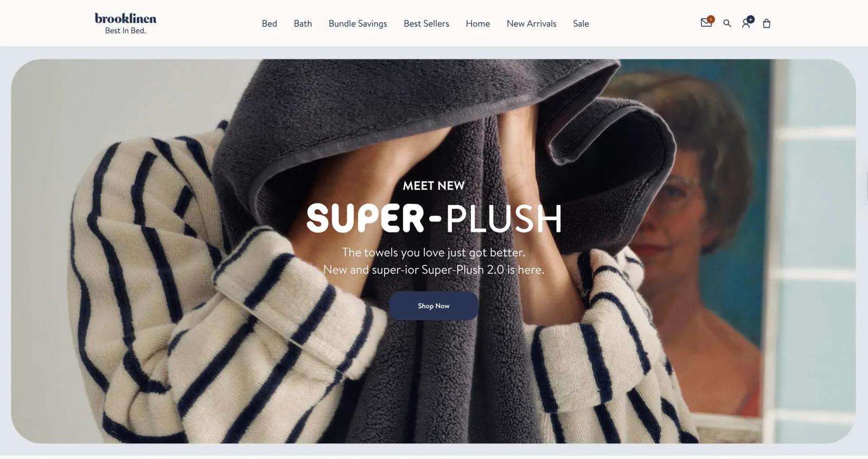
Task: Open the Bath navigation menu
Action: pos(303,23)
